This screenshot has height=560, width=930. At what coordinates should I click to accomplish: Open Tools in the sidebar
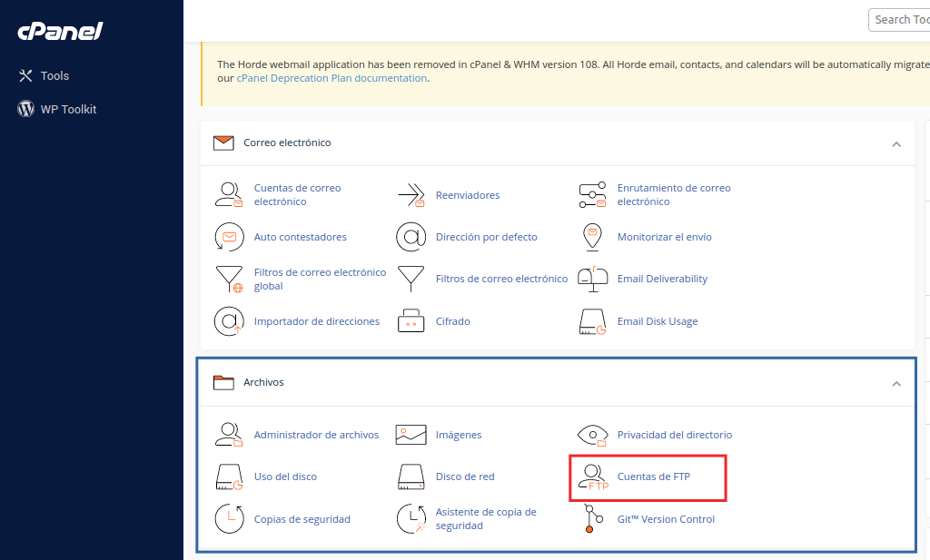click(x=54, y=76)
